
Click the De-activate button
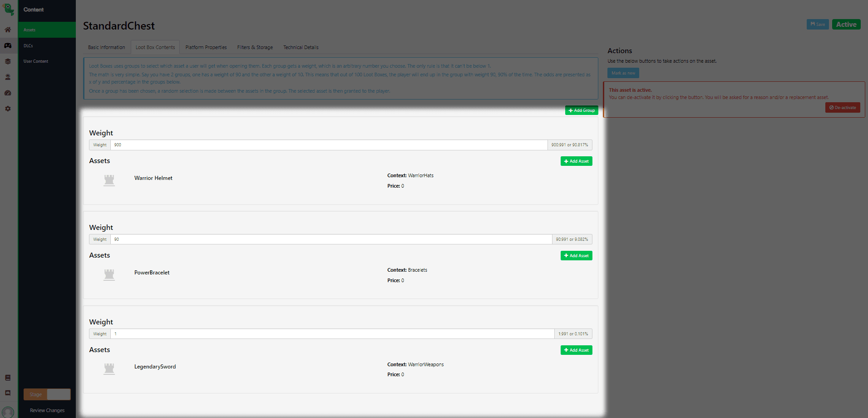pyautogui.click(x=843, y=108)
